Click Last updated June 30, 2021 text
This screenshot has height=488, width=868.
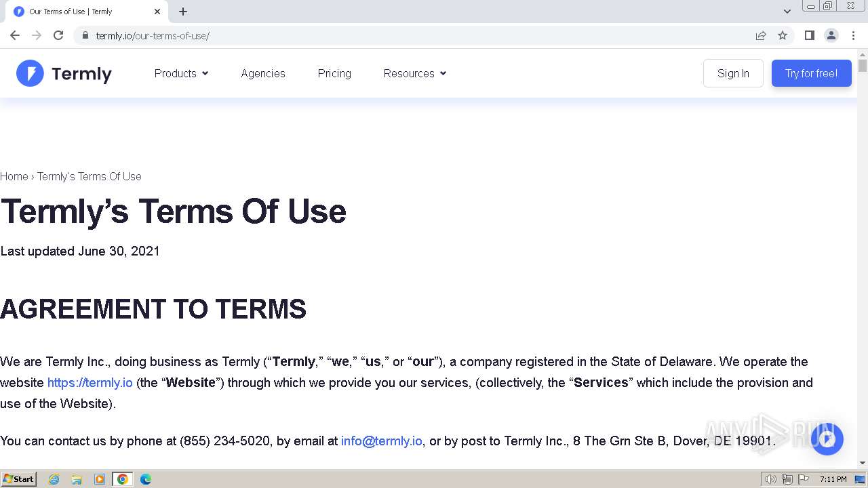80,251
